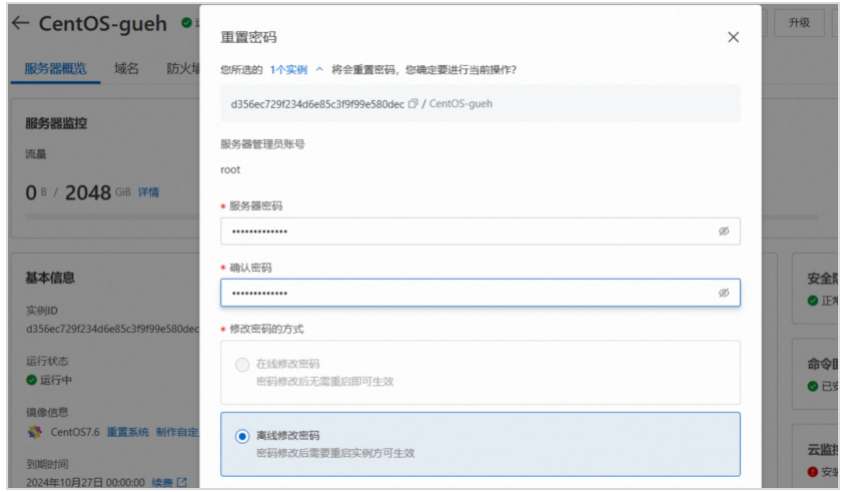Focus the 服务器密码 input field
The image size is (842, 492).
[x=460, y=231]
